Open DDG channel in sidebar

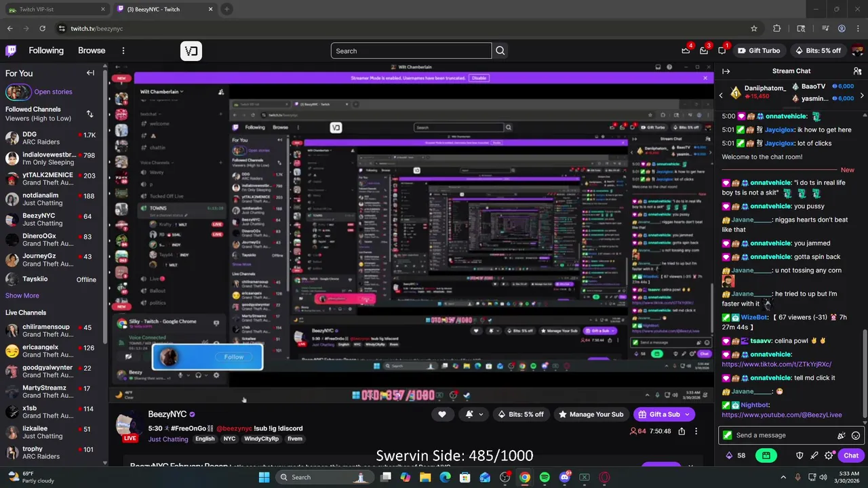[52, 138]
